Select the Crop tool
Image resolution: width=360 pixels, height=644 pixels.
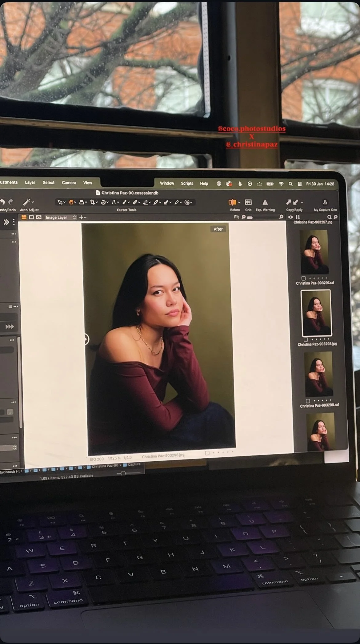(92, 202)
